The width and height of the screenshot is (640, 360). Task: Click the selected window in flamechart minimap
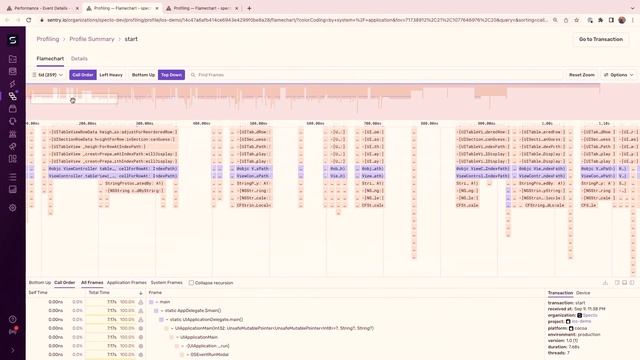pyautogui.click(x=74, y=99)
